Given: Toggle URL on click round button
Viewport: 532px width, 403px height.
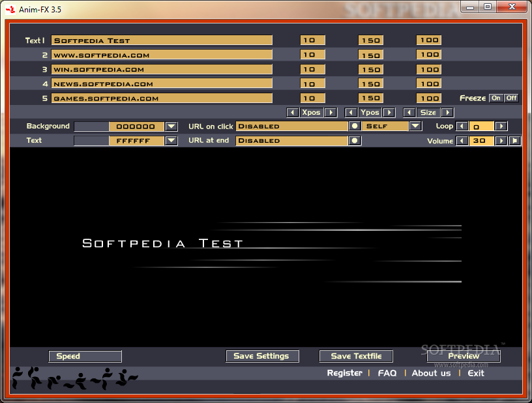Looking at the screenshot, I should coord(355,127).
